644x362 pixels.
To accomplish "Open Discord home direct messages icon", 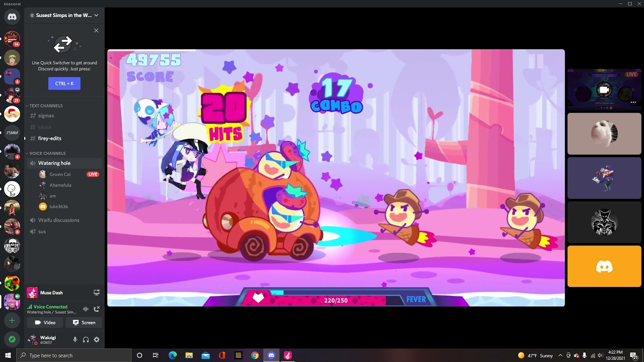I will coord(12,17).
